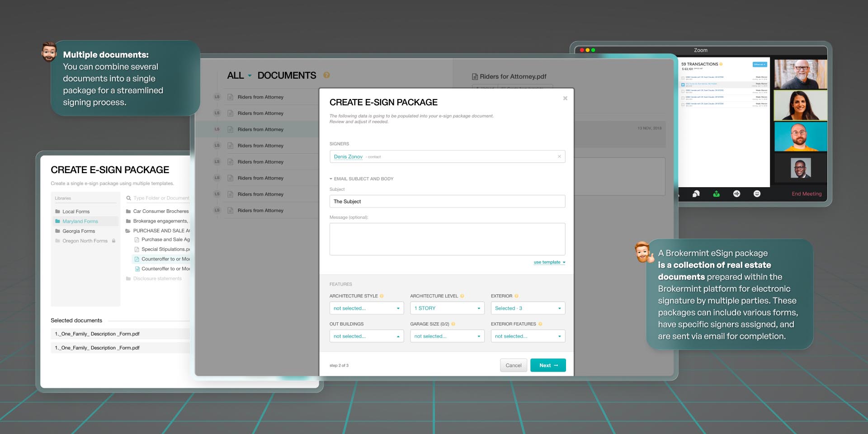Check the checkbox on the highlighted Zoom transaction

[x=684, y=84]
